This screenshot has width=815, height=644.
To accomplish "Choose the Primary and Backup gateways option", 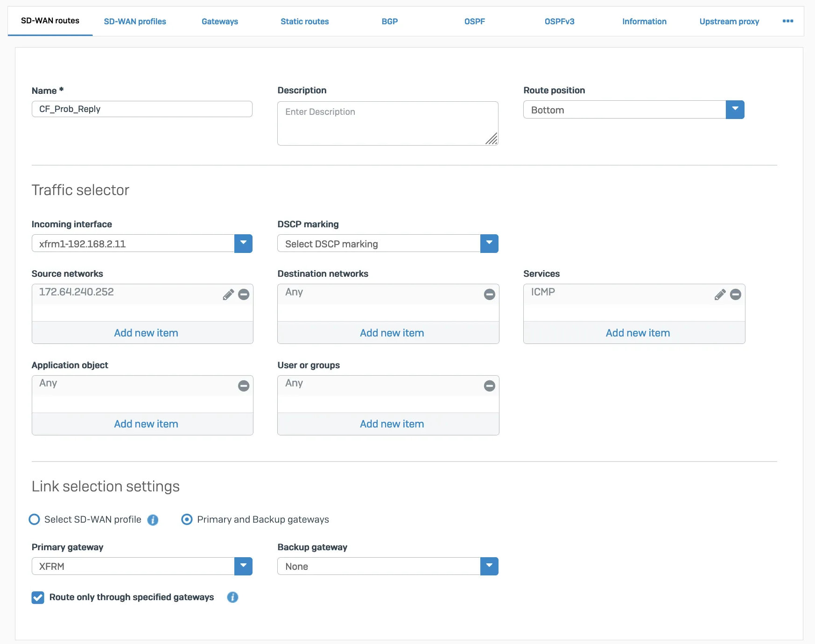I will coord(187,519).
